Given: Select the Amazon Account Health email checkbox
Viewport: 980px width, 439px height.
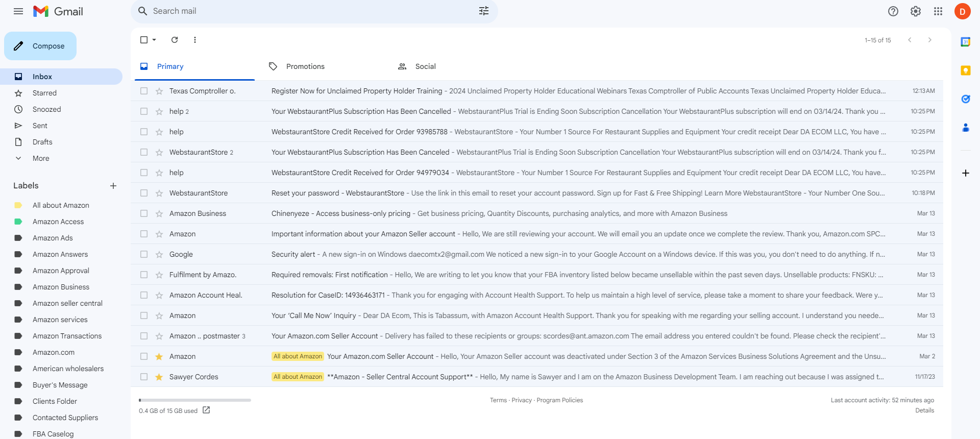Looking at the screenshot, I should tap(144, 295).
